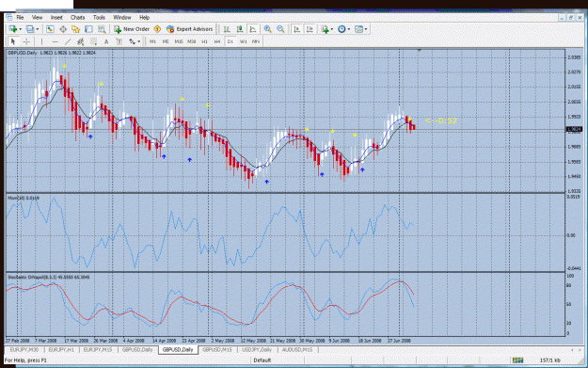The image size is (588, 368).
Task: Click the Expert Advisors button
Action: (190, 29)
